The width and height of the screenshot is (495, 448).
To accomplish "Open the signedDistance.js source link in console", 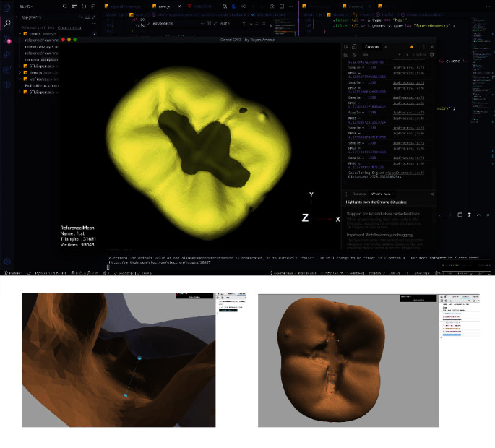I will (405, 173).
